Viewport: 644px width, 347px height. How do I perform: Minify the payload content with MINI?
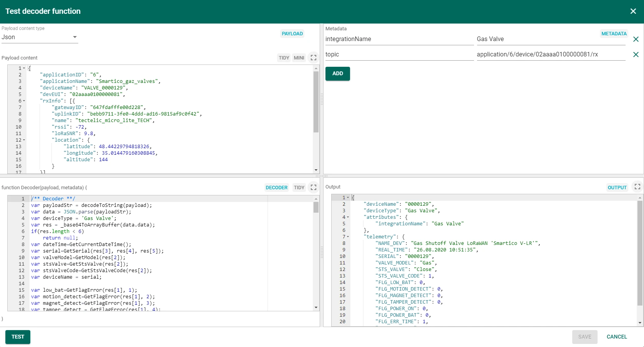pyautogui.click(x=299, y=58)
